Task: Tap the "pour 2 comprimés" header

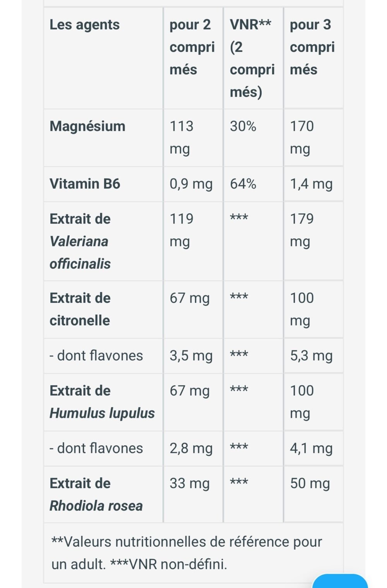Action: (192, 47)
